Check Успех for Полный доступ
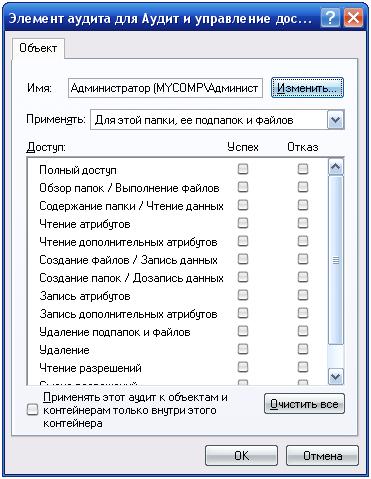Image resolution: width=371 pixels, height=479 pixels. tap(243, 169)
